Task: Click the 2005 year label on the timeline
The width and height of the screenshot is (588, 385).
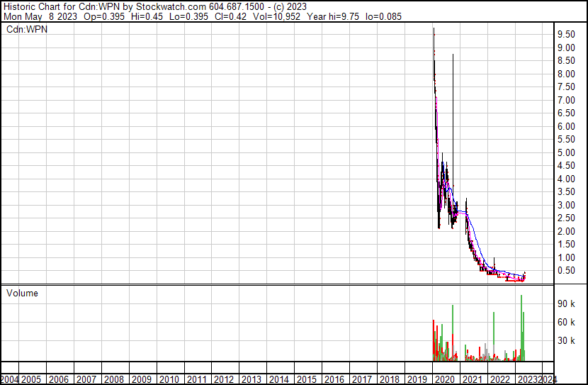Action: click(x=31, y=379)
